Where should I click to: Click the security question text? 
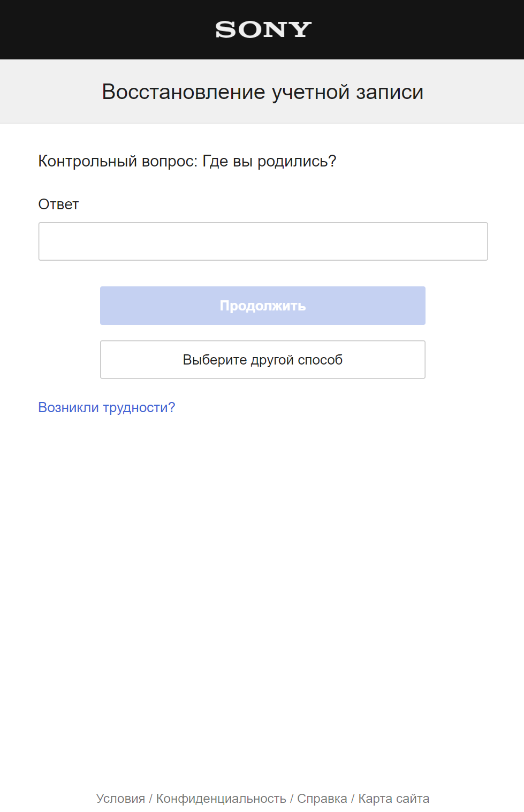point(187,160)
